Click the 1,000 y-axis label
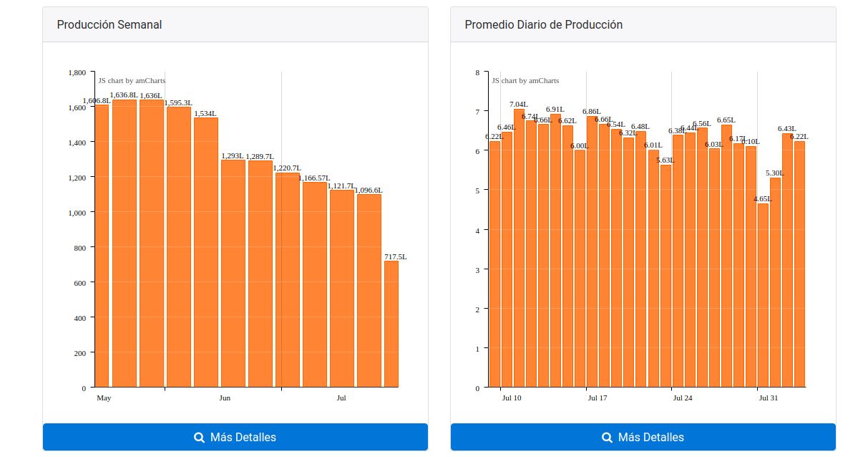The height and width of the screenshot is (457, 868). point(77,213)
